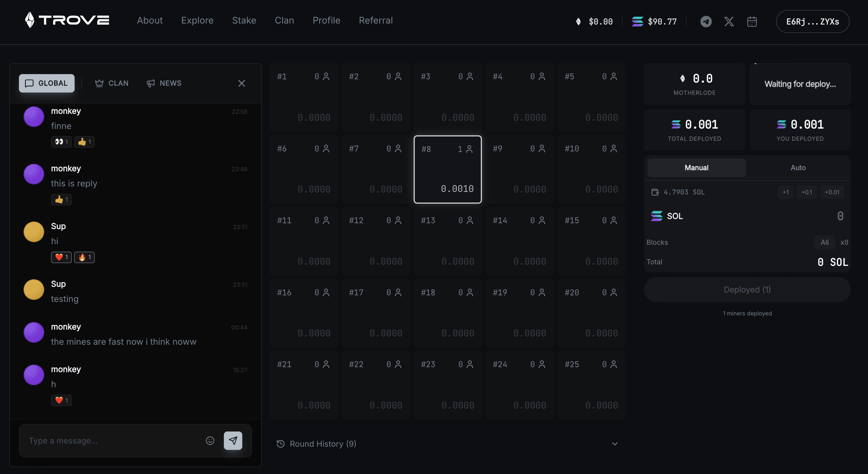Viewport: 868px width, 474px height.
Task: Toggle thumbs-up reaction on 'this is reply'
Action: (61, 200)
